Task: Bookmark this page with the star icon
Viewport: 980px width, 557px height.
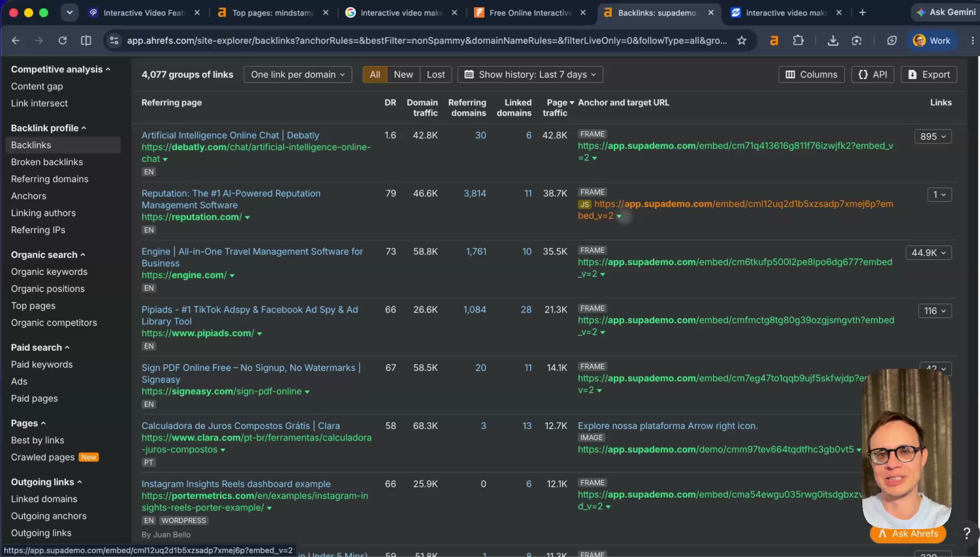Action: tap(742, 40)
